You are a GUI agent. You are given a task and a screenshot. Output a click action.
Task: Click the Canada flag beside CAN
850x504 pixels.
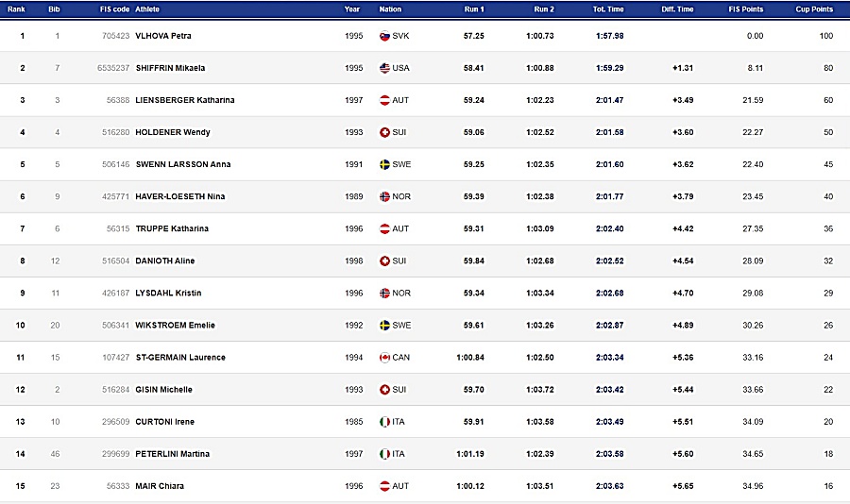click(384, 358)
